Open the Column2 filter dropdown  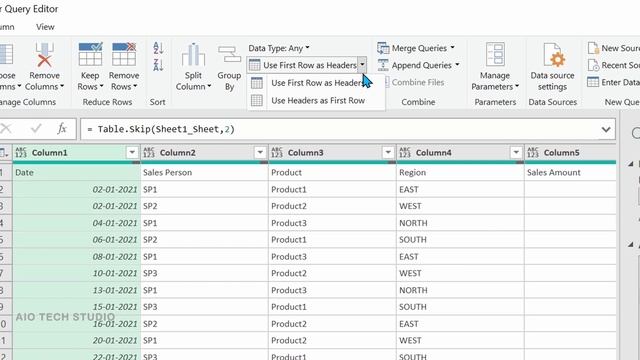point(260,153)
